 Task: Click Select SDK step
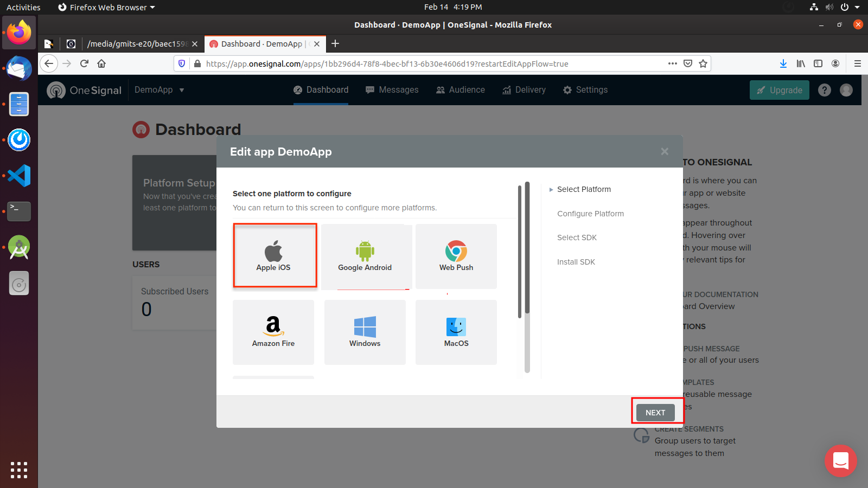pyautogui.click(x=577, y=237)
